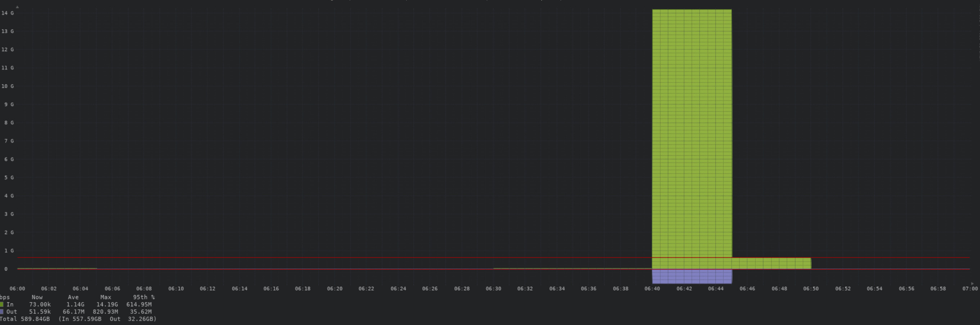Select the bps unit label
980x325 pixels.
click(x=4, y=297)
